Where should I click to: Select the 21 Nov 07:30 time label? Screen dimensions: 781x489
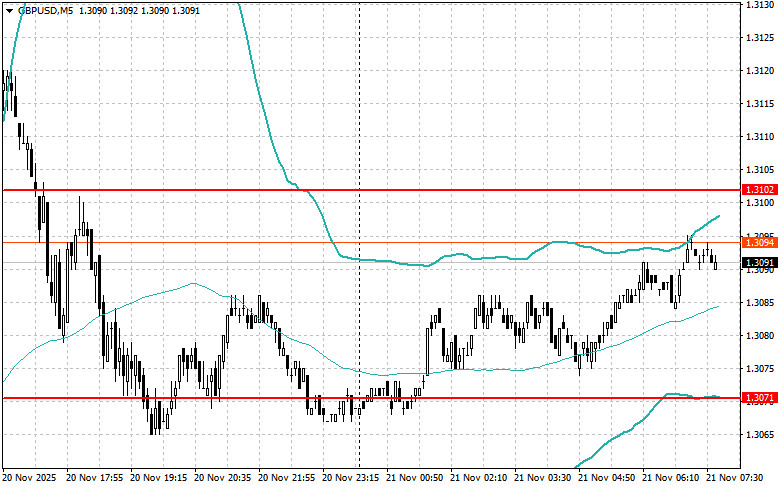click(x=735, y=478)
